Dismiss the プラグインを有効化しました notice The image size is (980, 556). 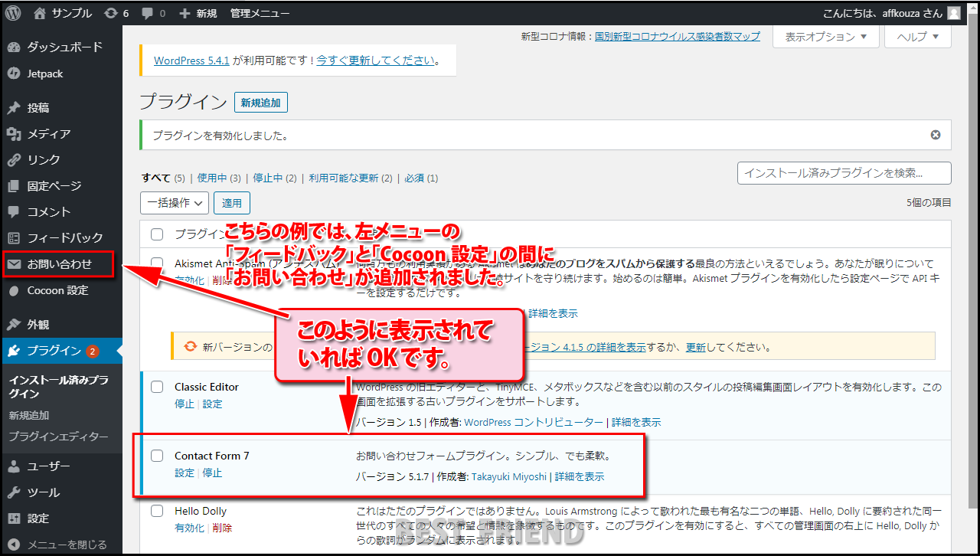(x=936, y=135)
